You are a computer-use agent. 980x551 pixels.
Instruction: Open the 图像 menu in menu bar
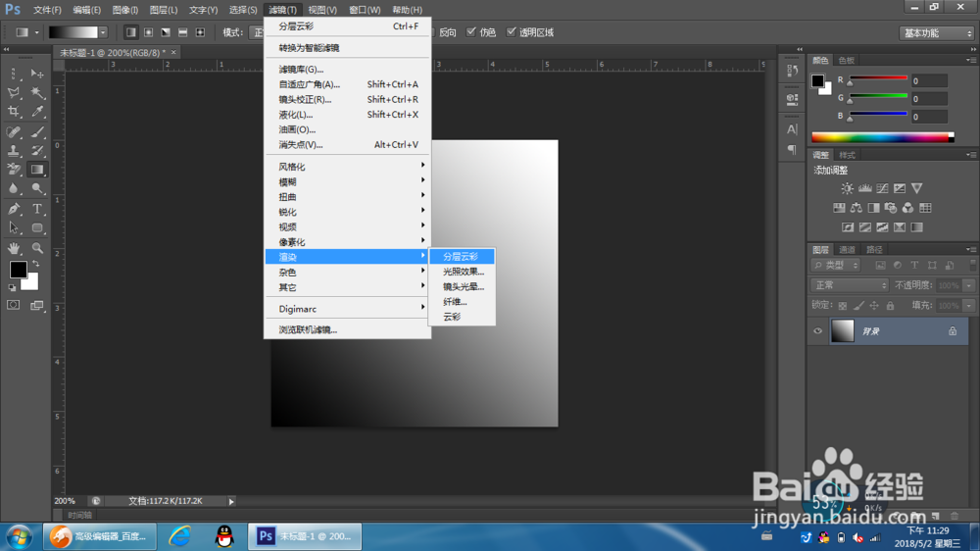pyautogui.click(x=125, y=10)
